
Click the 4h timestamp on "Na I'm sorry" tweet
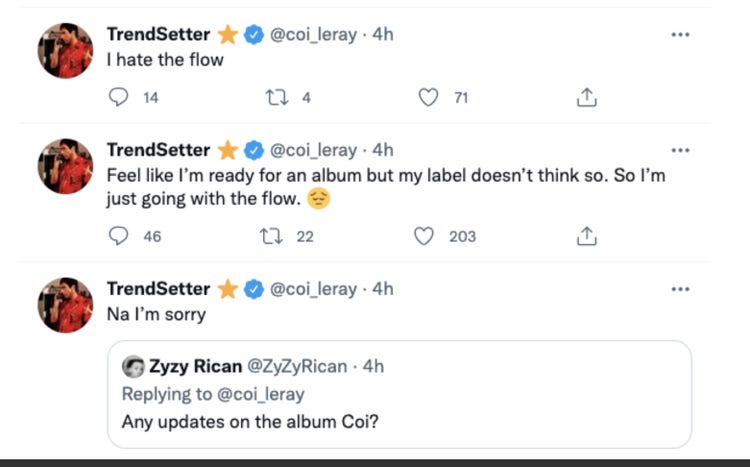(x=383, y=289)
